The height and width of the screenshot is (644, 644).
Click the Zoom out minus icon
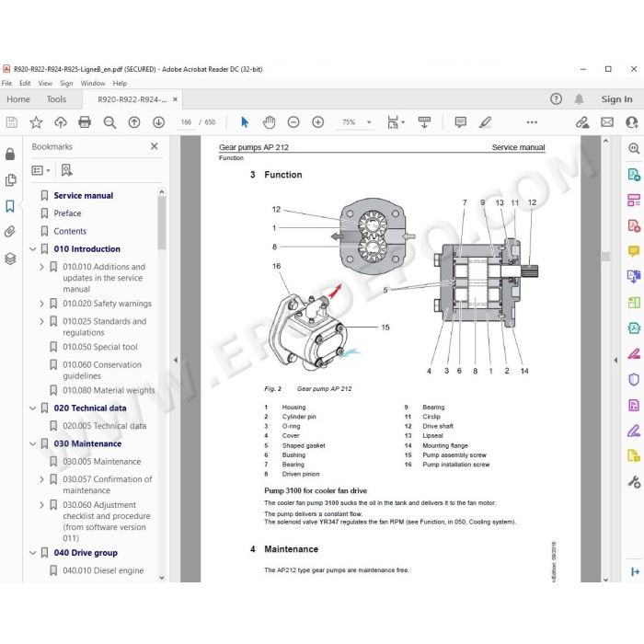tap(293, 122)
